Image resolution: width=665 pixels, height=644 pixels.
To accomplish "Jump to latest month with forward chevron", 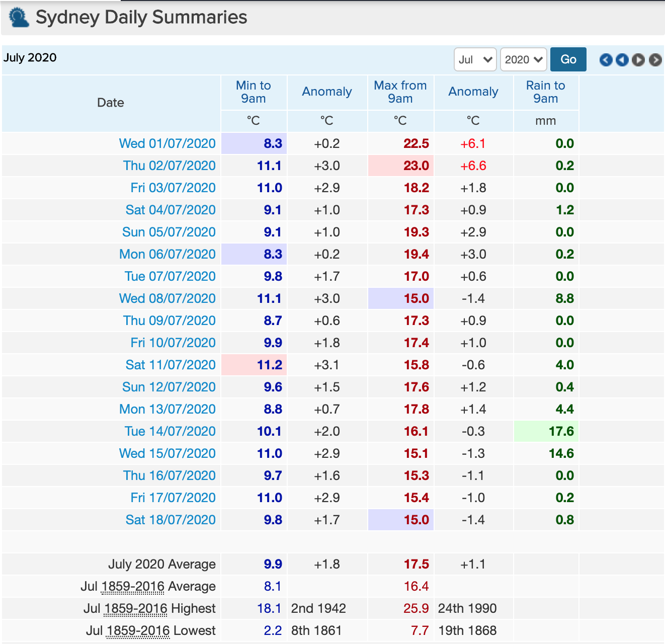I will [654, 59].
